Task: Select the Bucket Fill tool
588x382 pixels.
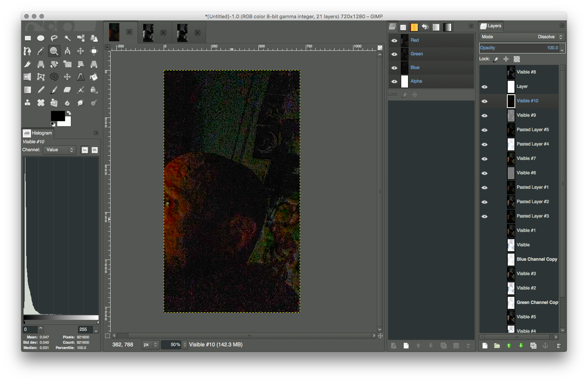Action: [x=94, y=77]
